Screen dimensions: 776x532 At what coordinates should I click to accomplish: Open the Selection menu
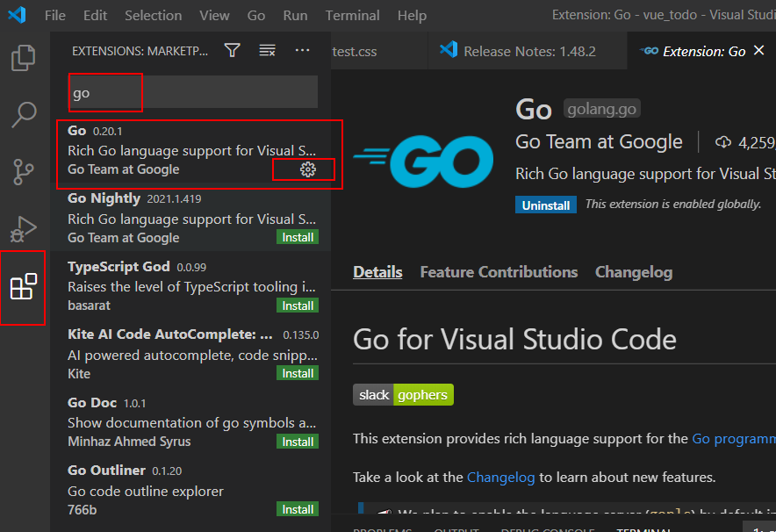(x=153, y=15)
